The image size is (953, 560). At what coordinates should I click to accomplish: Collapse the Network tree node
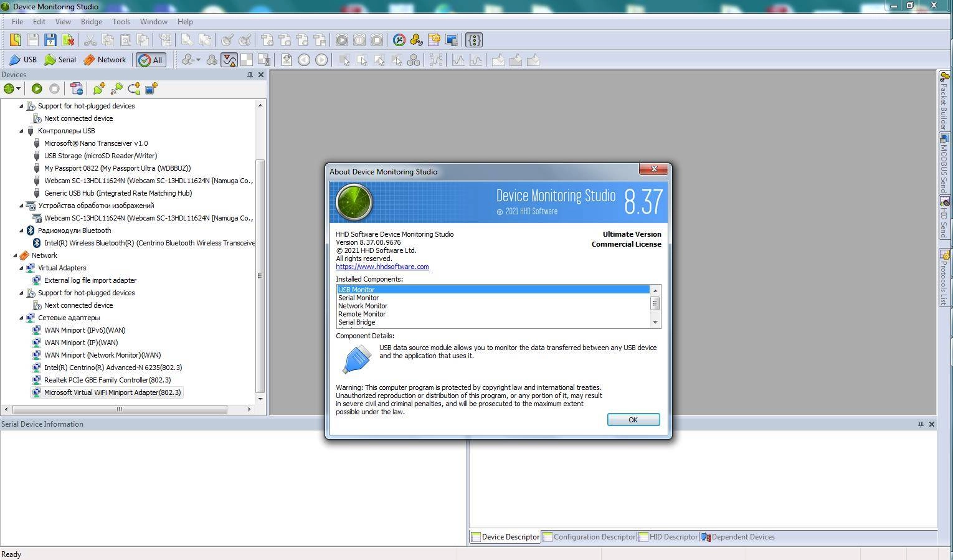(15, 255)
